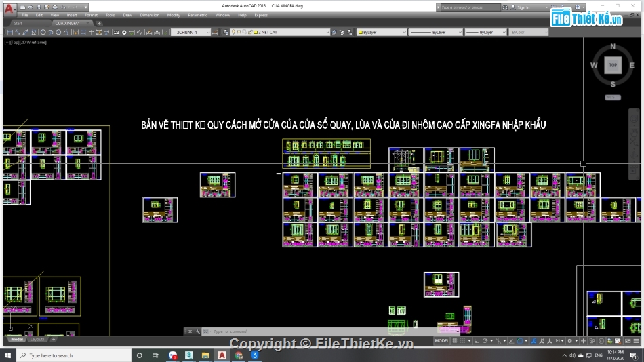This screenshot has width=644, height=362.
Task: Open the Dimension menu
Action: pyautogui.click(x=150, y=15)
